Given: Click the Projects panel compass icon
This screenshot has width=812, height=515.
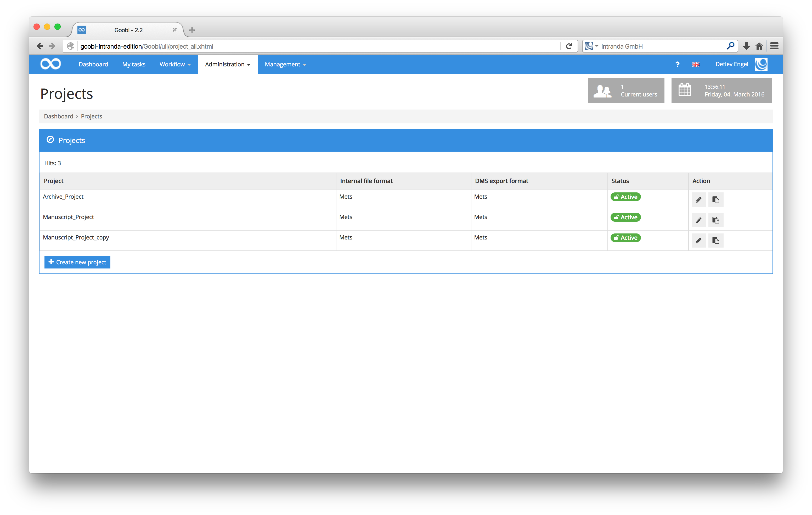Looking at the screenshot, I should coord(50,140).
